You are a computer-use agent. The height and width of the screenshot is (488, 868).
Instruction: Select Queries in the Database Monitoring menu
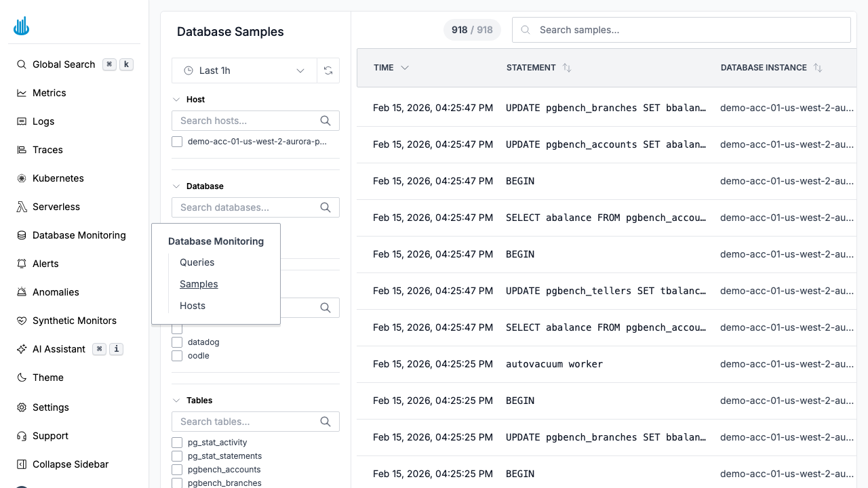click(197, 262)
